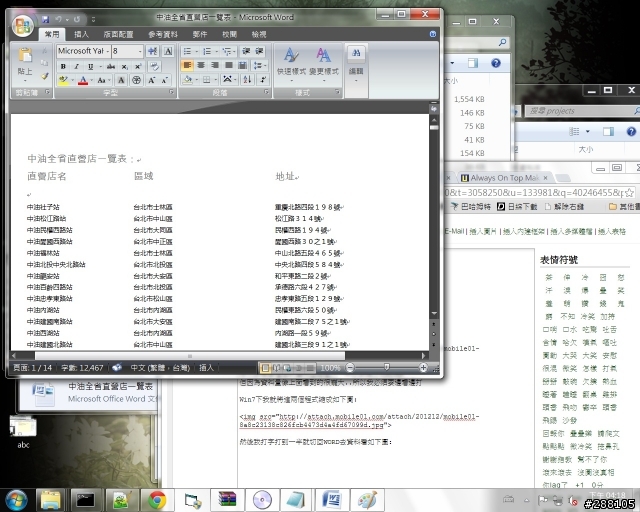Select Align Text Right
Viewport: 640px width, 512px height.
point(215,65)
